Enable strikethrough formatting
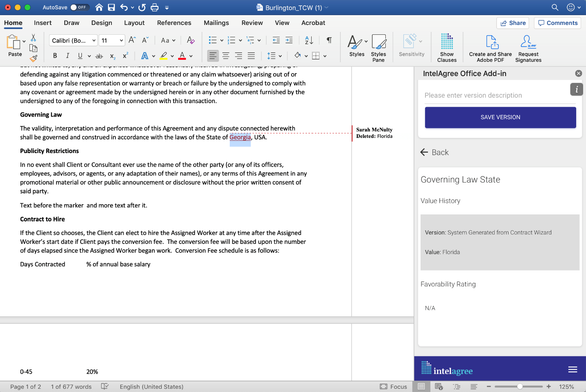 [99, 56]
